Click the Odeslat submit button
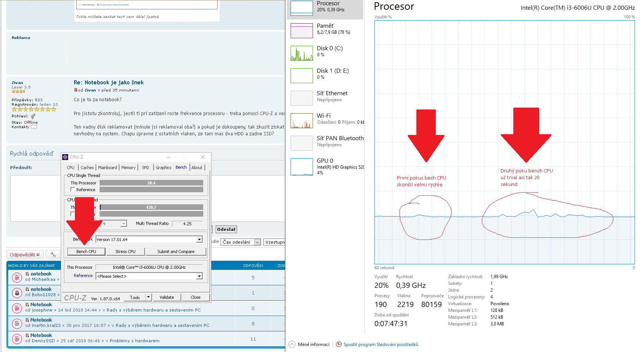 point(227,229)
